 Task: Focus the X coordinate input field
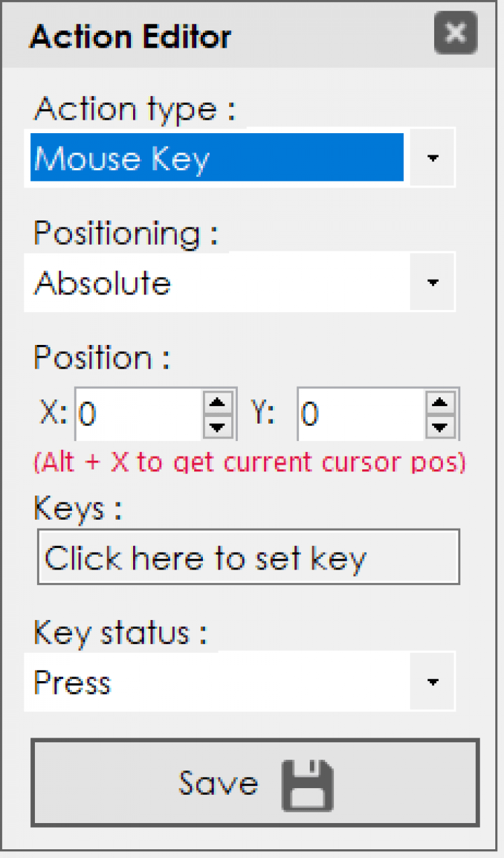[139, 414]
